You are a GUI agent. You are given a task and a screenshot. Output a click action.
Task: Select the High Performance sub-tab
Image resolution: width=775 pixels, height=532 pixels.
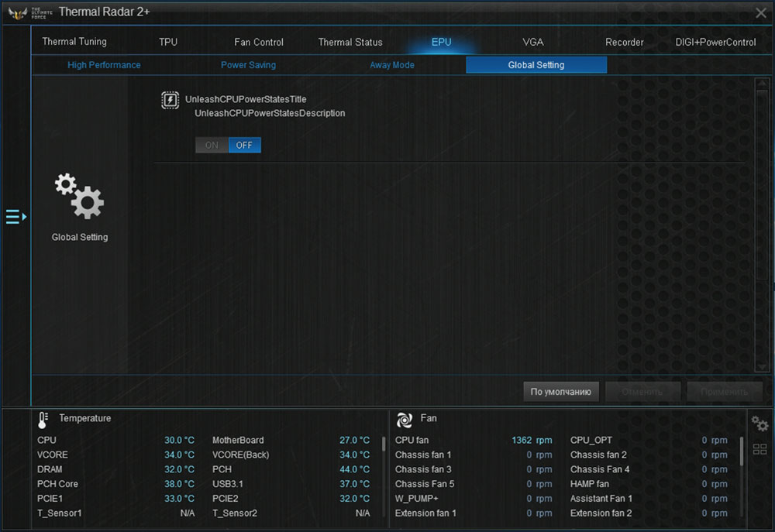coord(104,65)
